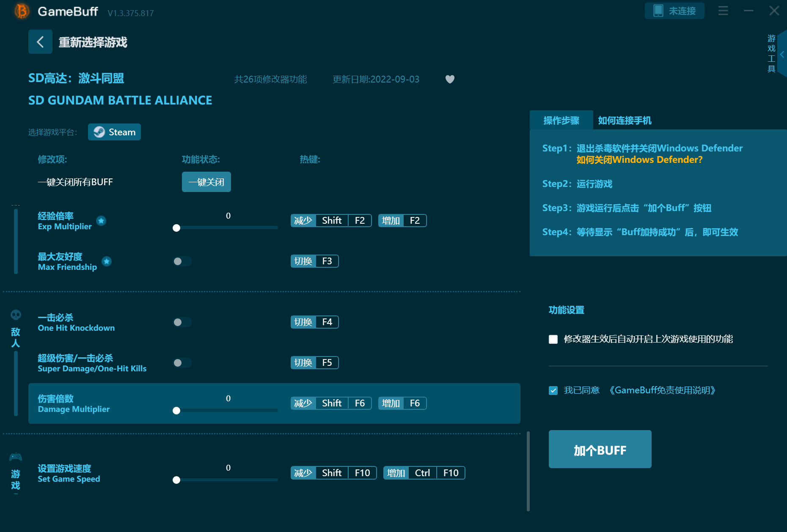This screenshot has height=532, width=787.
Task: Switch to 如何连接手机 tab
Action: tap(625, 121)
